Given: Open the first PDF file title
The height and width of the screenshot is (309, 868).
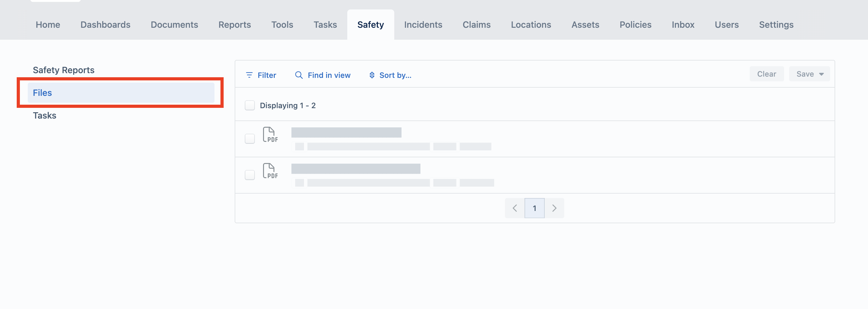Looking at the screenshot, I should pos(346,132).
